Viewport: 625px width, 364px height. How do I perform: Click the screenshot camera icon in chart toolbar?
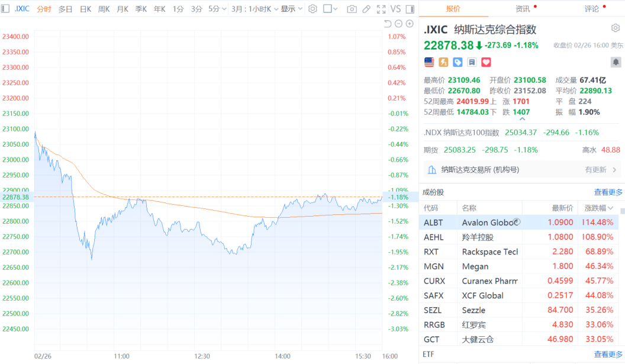352,9
